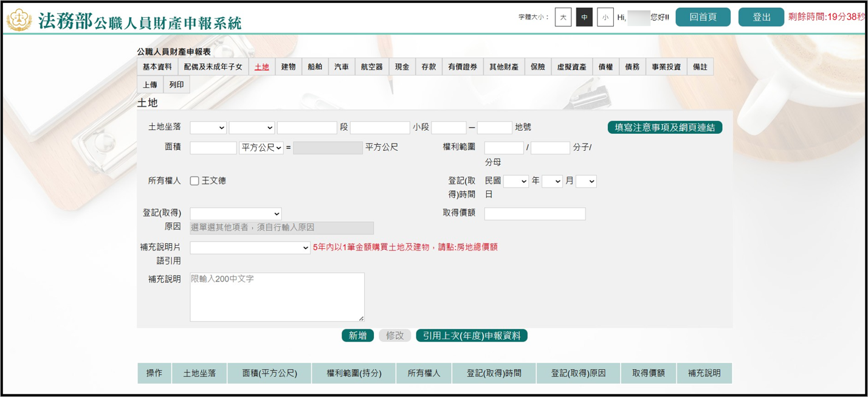Set font size to 中

click(584, 18)
